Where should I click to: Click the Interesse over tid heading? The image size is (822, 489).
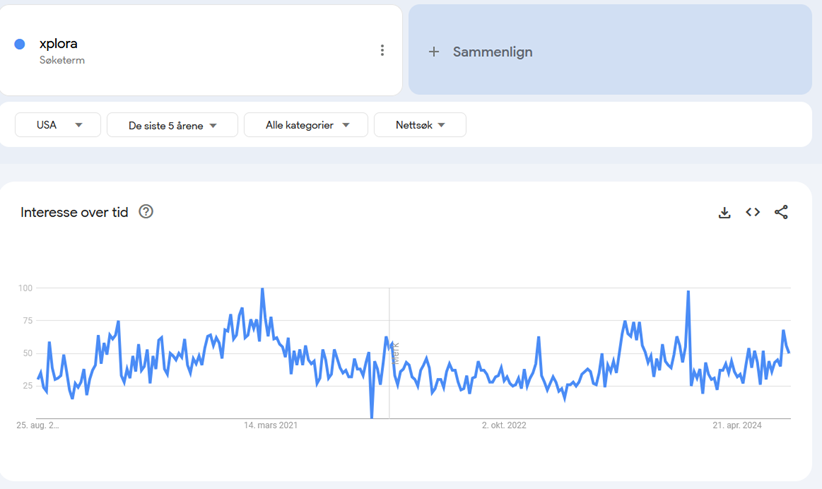[74, 212]
